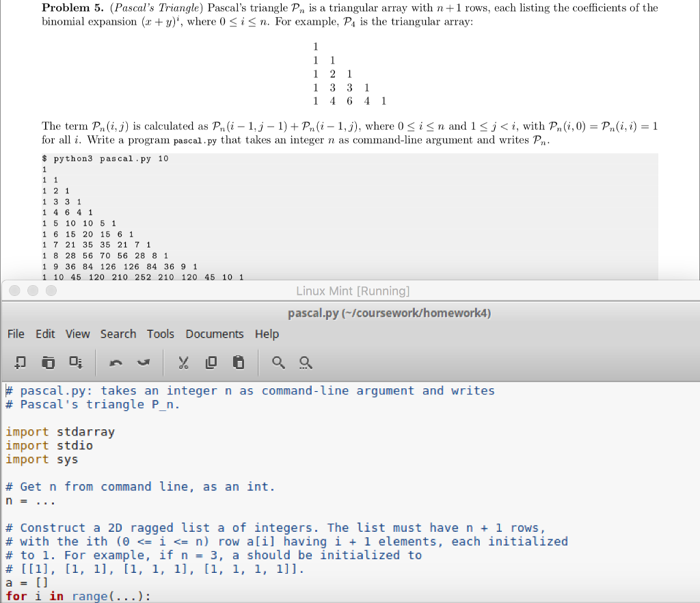Screen dimensions: 700x603
Task: Open the File menu
Action: click(15, 334)
